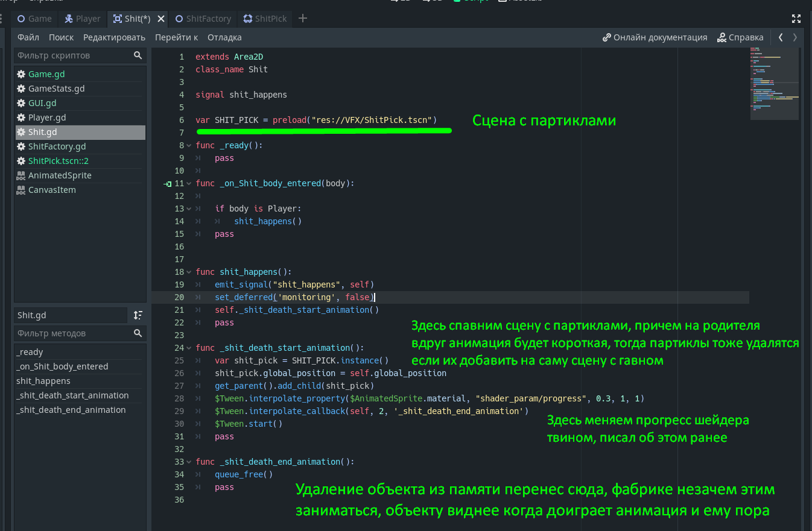Fold the _shit_death_end_animation function at line 33
Screen dimensions: 812x531
pos(189,462)
